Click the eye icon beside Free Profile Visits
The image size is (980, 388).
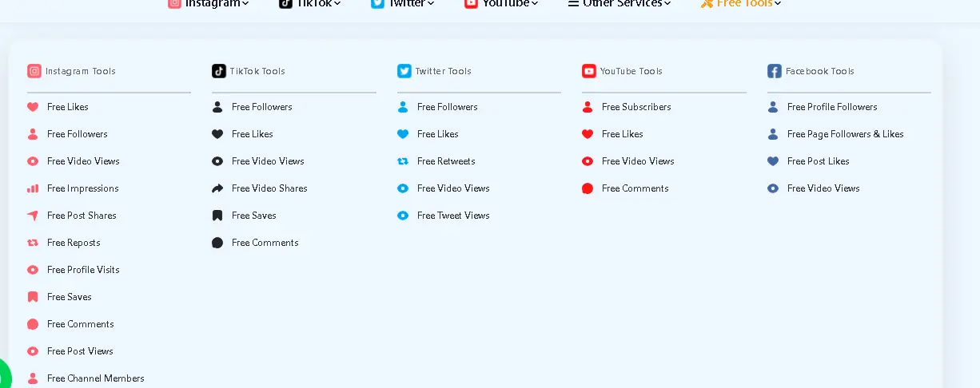click(33, 270)
